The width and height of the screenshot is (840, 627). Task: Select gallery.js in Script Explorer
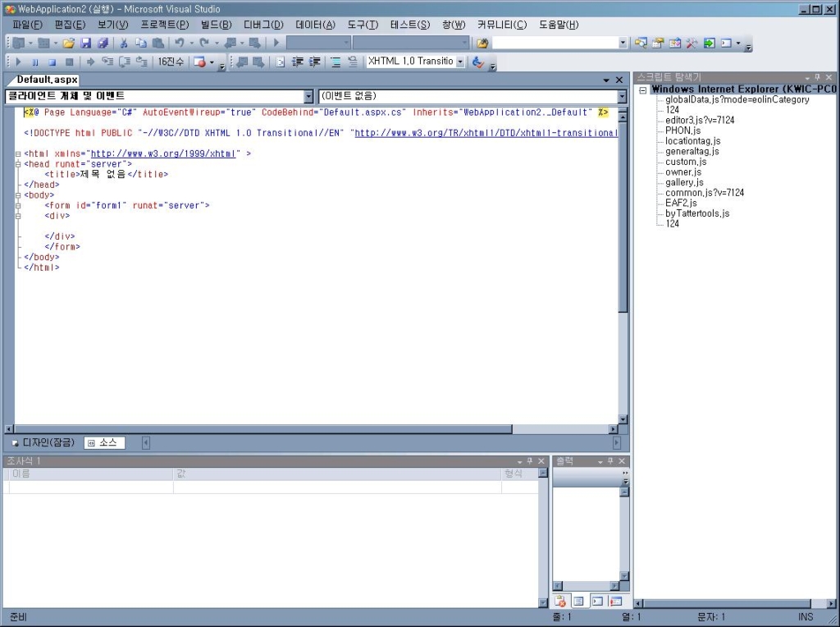point(684,183)
